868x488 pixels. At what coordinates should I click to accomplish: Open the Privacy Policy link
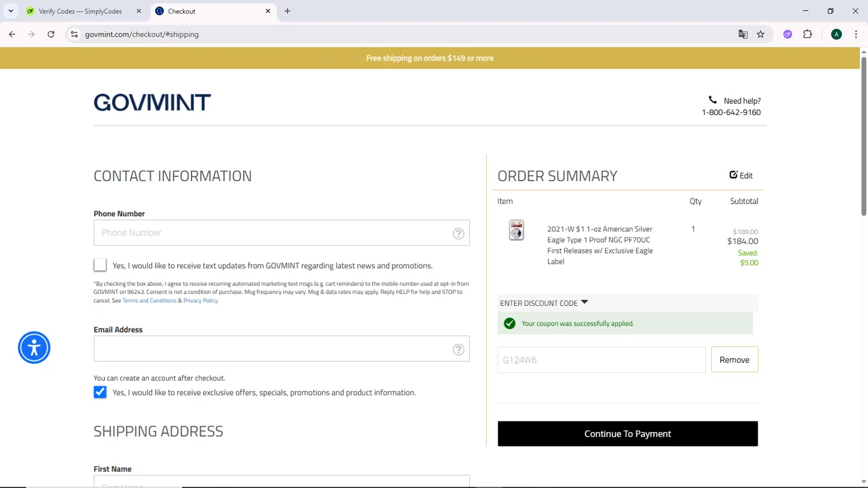tap(200, 301)
